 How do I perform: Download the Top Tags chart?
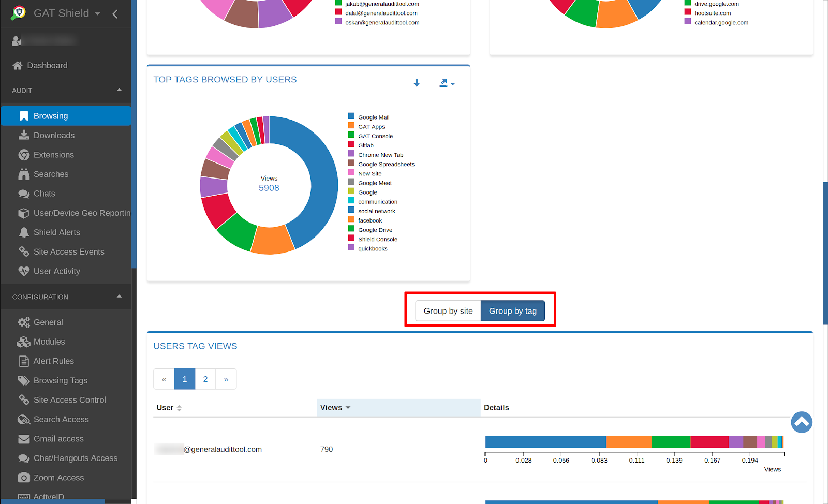tap(417, 83)
